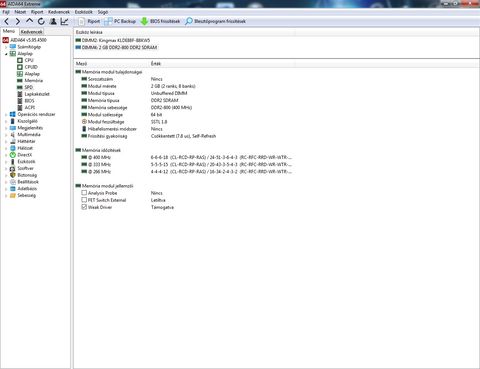Screen dimensions: 480x369
Task: Open the Fájl menu
Action: coord(6,12)
